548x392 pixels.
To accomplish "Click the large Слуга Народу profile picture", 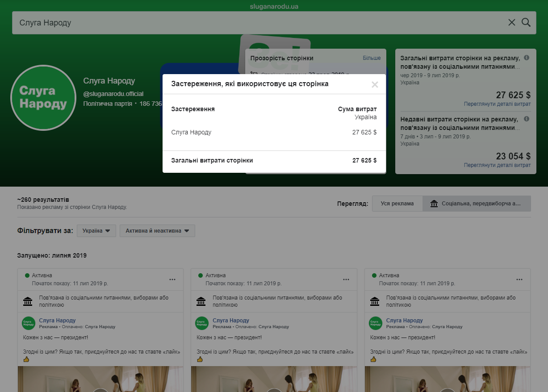I will (x=43, y=98).
